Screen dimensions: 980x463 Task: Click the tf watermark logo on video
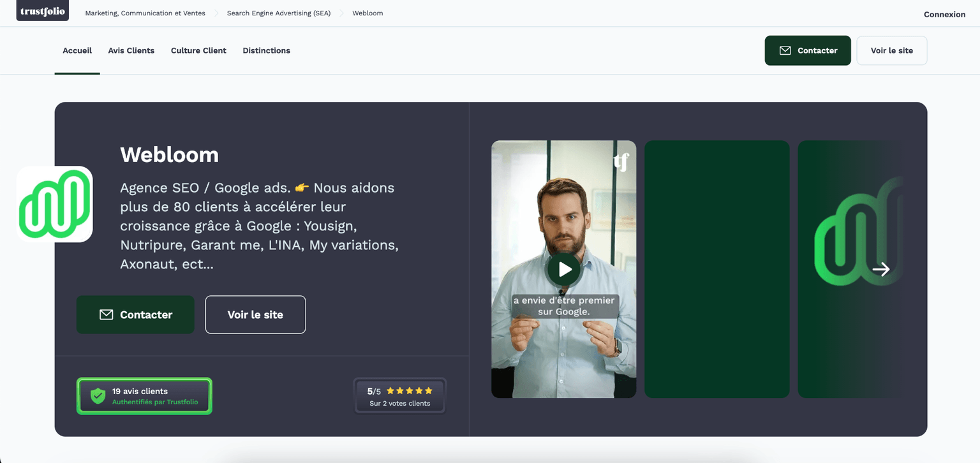[x=621, y=162]
